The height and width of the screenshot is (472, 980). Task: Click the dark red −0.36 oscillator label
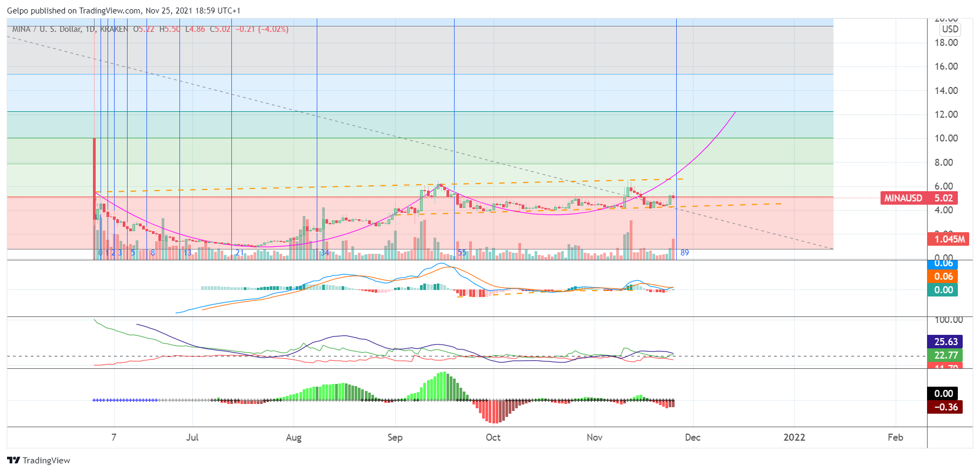click(945, 407)
